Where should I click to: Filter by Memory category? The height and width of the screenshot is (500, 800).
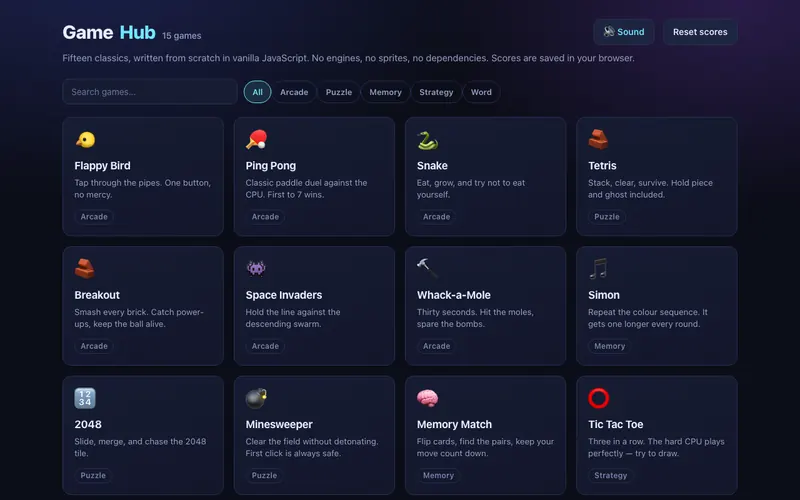pyautogui.click(x=385, y=92)
